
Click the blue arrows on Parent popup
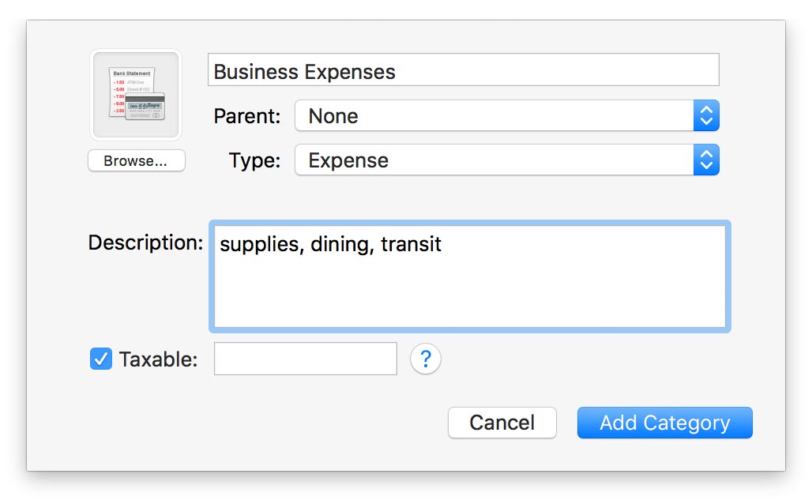[706, 116]
